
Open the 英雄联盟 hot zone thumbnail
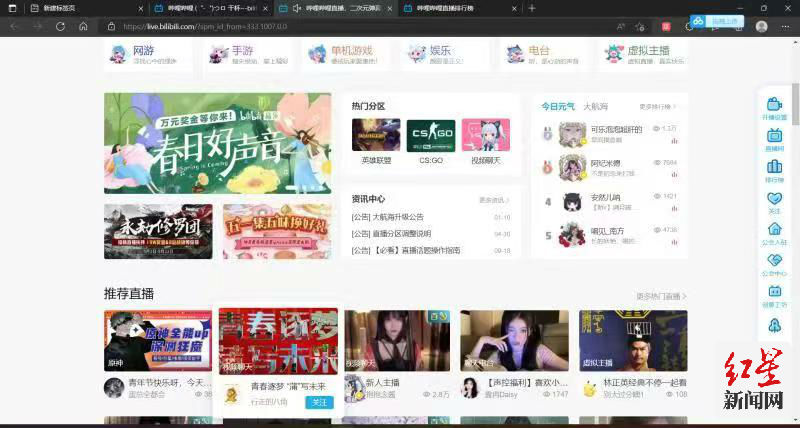tap(376, 135)
